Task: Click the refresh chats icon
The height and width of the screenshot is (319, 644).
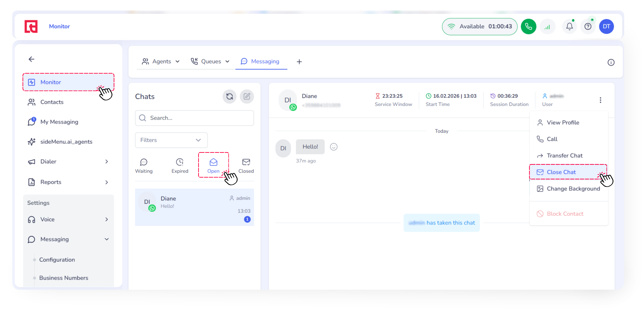Action: pos(229,96)
